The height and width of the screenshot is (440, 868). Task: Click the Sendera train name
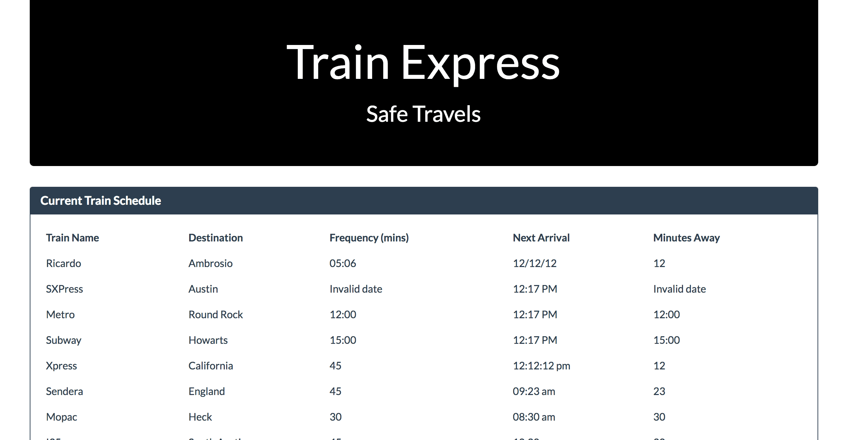(x=64, y=392)
